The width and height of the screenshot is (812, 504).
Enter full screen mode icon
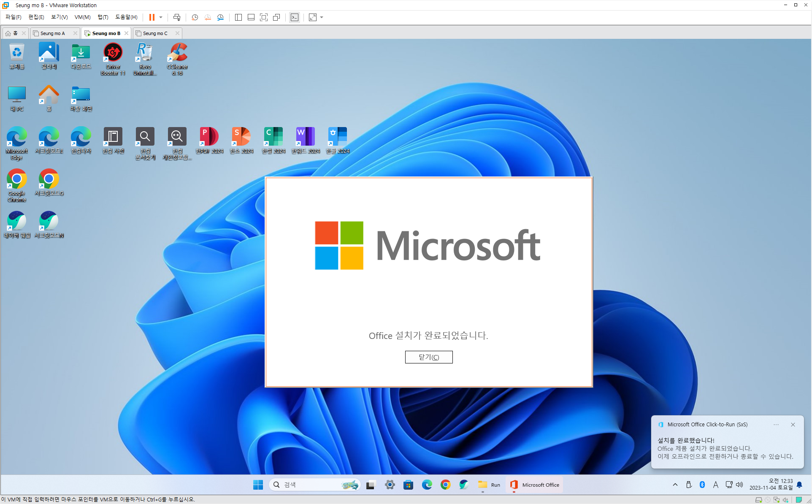click(x=264, y=17)
